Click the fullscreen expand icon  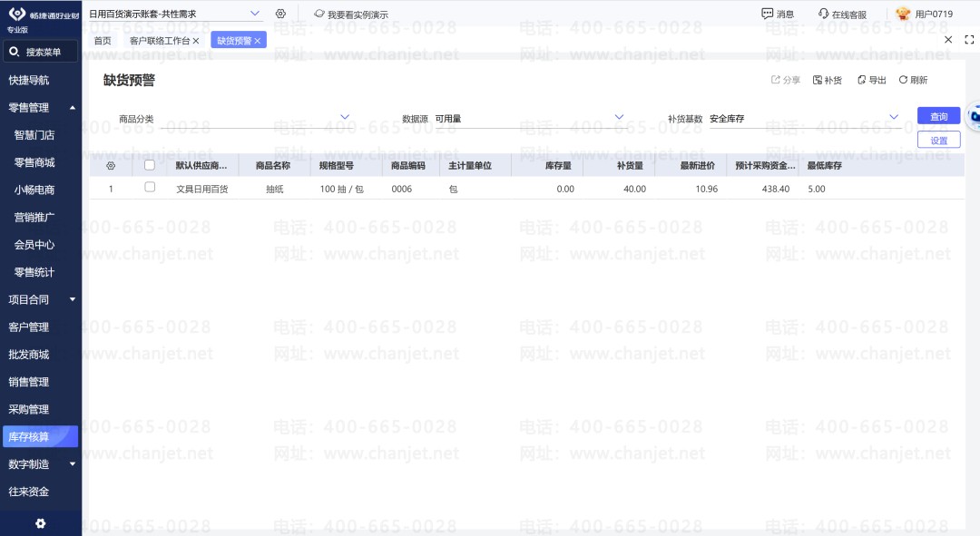pyautogui.click(x=969, y=39)
